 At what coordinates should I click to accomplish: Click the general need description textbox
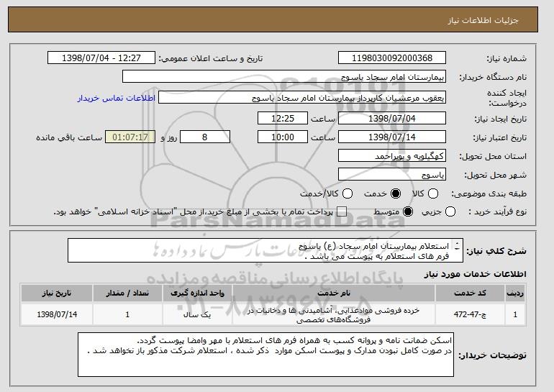(265, 251)
